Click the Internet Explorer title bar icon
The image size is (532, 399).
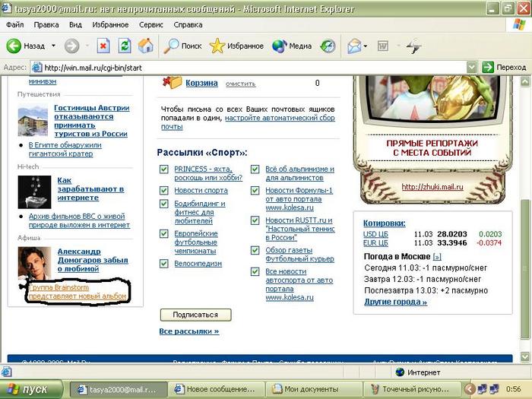coord(6,8)
